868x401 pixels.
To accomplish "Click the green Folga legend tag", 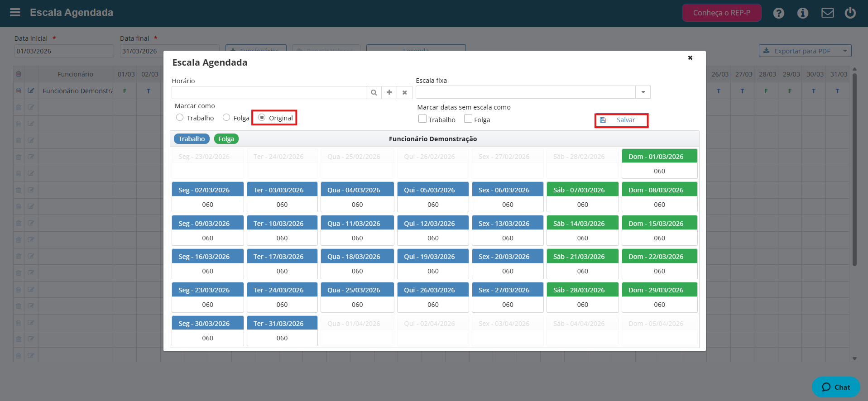I will [x=226, y=139].
